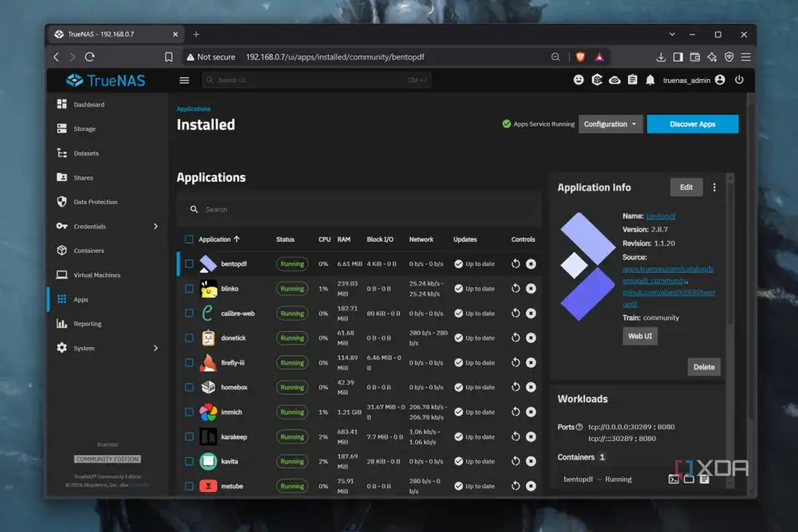Click the TrueNAS logo

coord(106,80)
